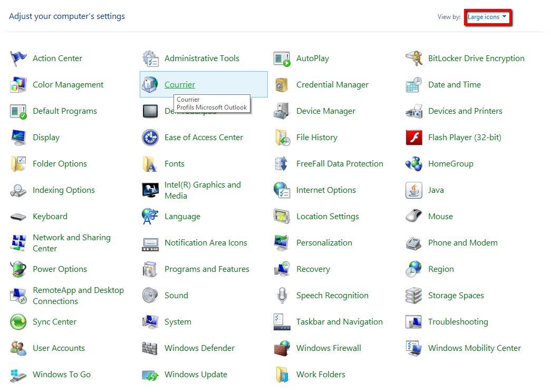Open the FreeFall Data Protection utility
The image size is (551, 392).
[339, 163]
